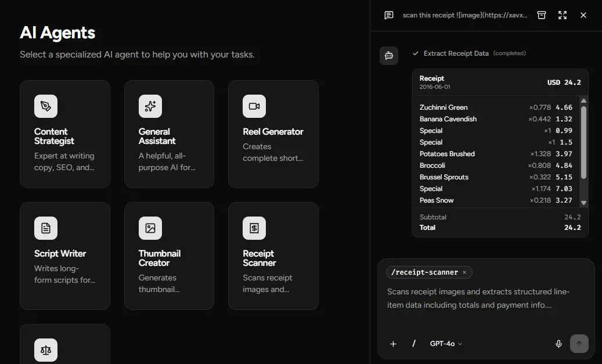This screenshot has height=364, width=602.
Task: Click the receipt date 2016-06-01
Action: point(435,87)
